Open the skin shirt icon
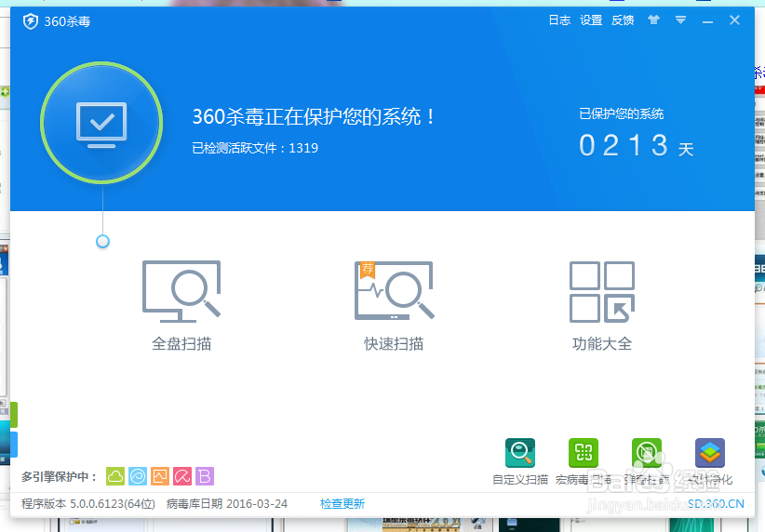The height and width of the screenshot is (532, 765). 653,20
